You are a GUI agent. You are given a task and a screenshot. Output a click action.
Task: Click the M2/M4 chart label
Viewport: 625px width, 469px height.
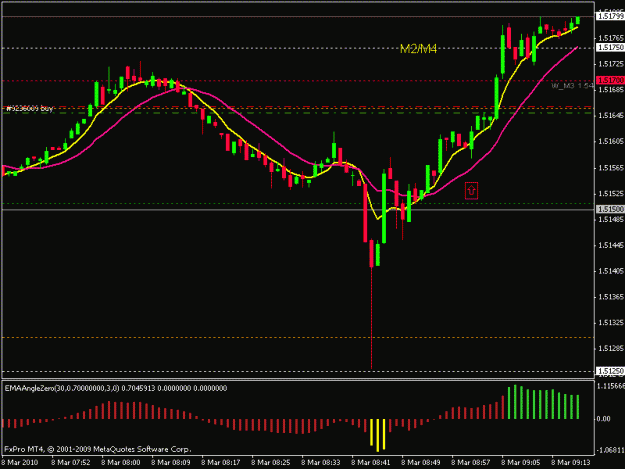[418, 49]
